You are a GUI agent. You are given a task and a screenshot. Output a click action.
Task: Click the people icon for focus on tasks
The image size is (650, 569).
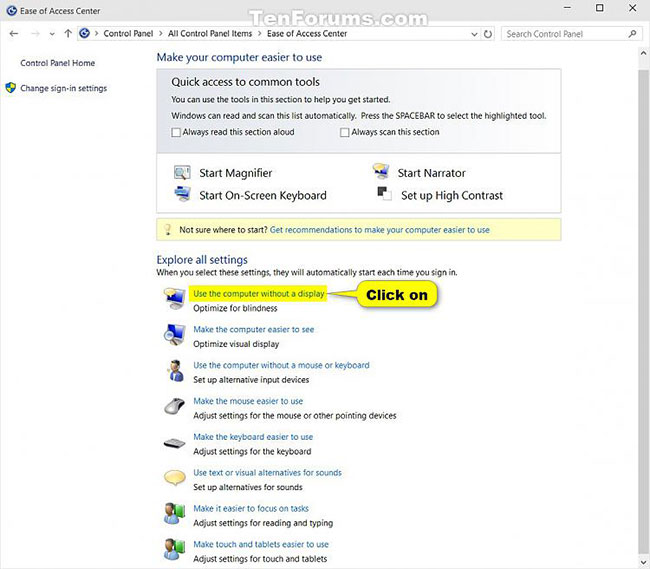coord(175,513)
